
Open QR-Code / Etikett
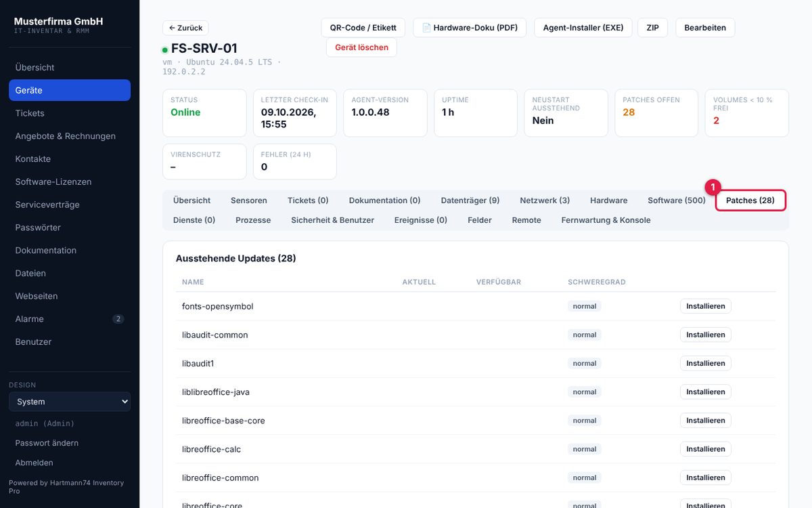click(363, 28)
